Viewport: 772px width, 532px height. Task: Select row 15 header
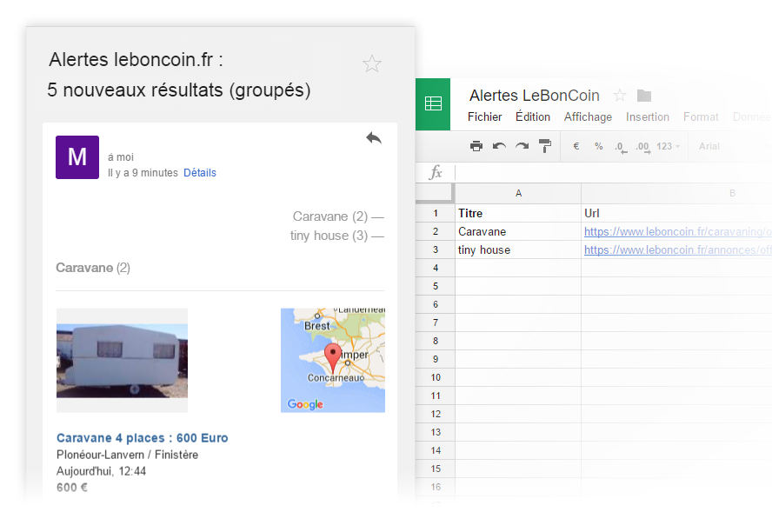coord(436,469)
